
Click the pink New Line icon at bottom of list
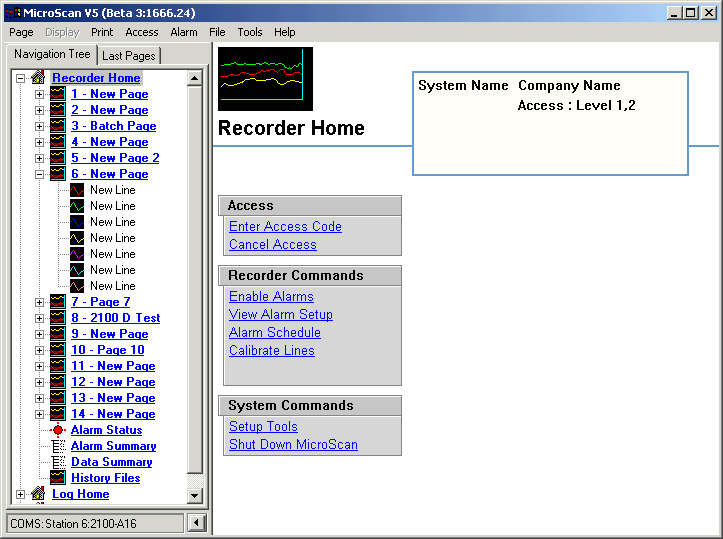click(x=77, y=286)
